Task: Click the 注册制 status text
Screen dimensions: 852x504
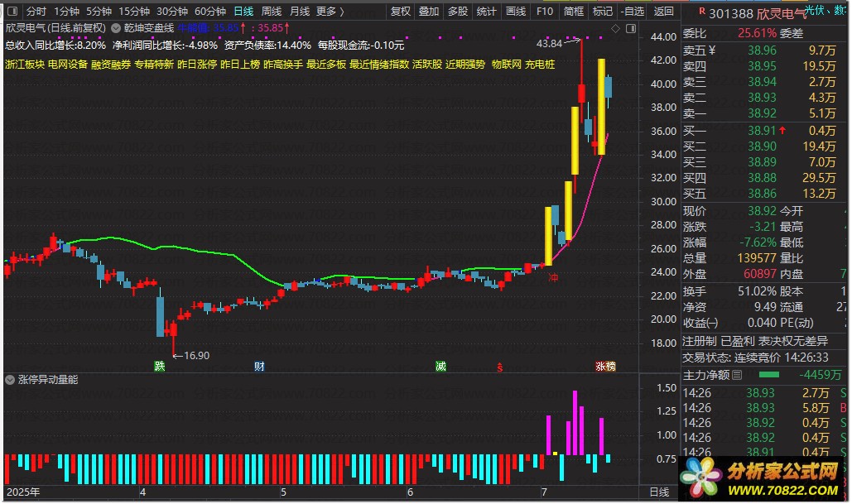Action: tap(700, 341)
